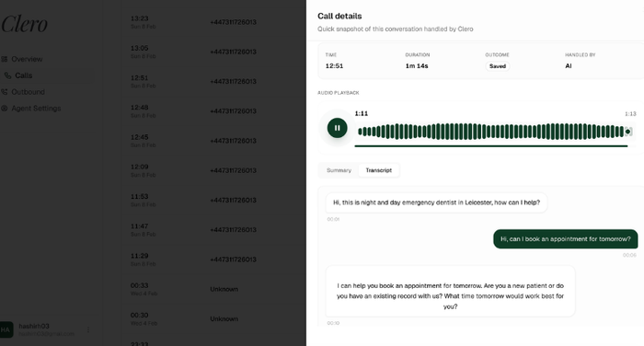644x346 pixels.
Task: Click the 1:11 elapsed time label
Action: point(362,113)
